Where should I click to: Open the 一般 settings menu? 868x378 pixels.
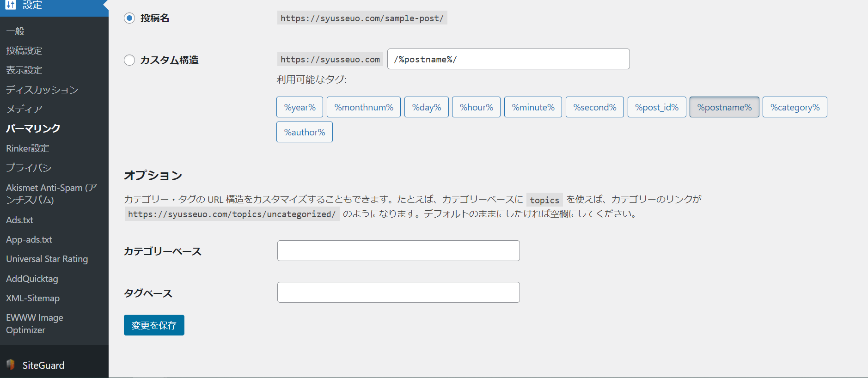click(x=15, y=31)
